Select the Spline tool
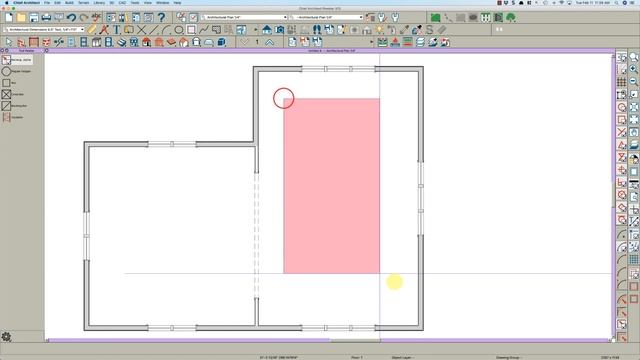The image size is (640, 360). [x=204, y=30]
